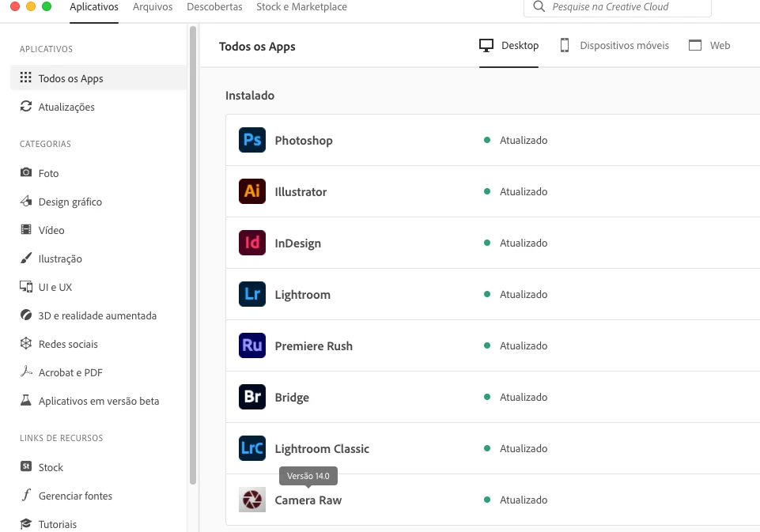Image resolution: width=760 pixels, height=532 pixels.
Task: Click the Lightroom Classic app icon
Action: coord(252,449)
